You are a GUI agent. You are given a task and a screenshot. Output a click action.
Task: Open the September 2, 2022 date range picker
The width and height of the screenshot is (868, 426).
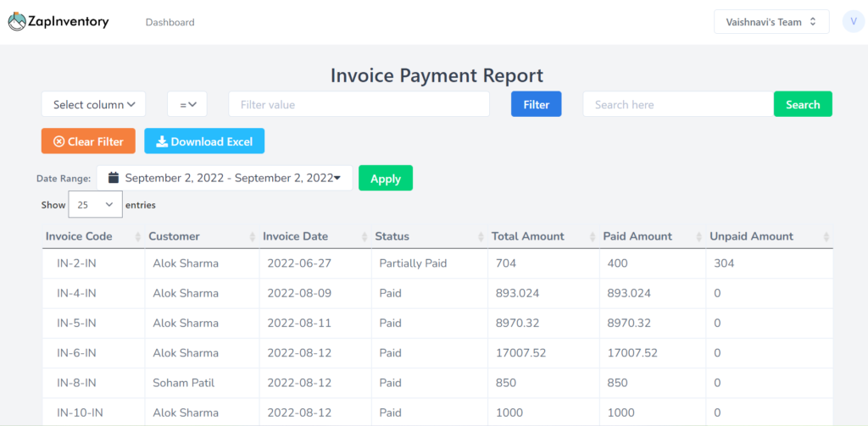tap(229, 178)
